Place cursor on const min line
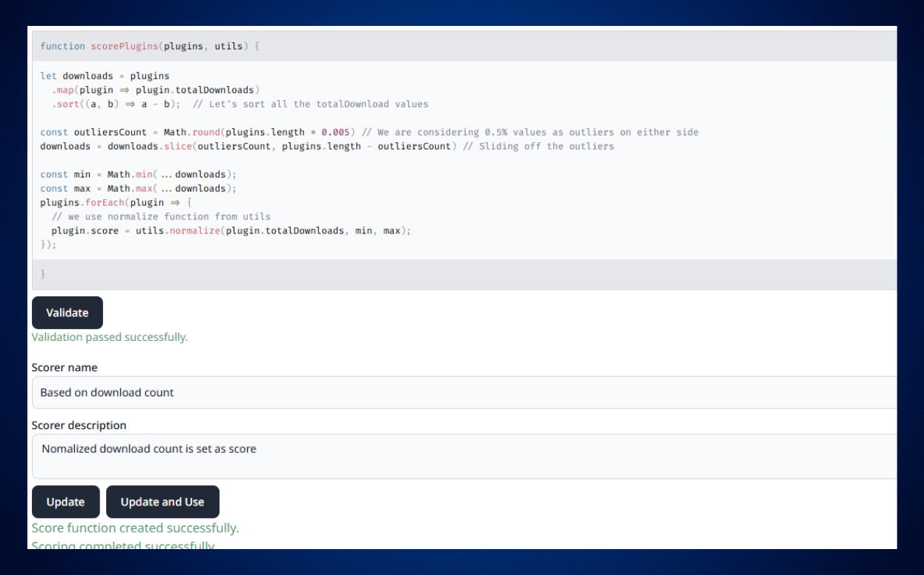 138,174
